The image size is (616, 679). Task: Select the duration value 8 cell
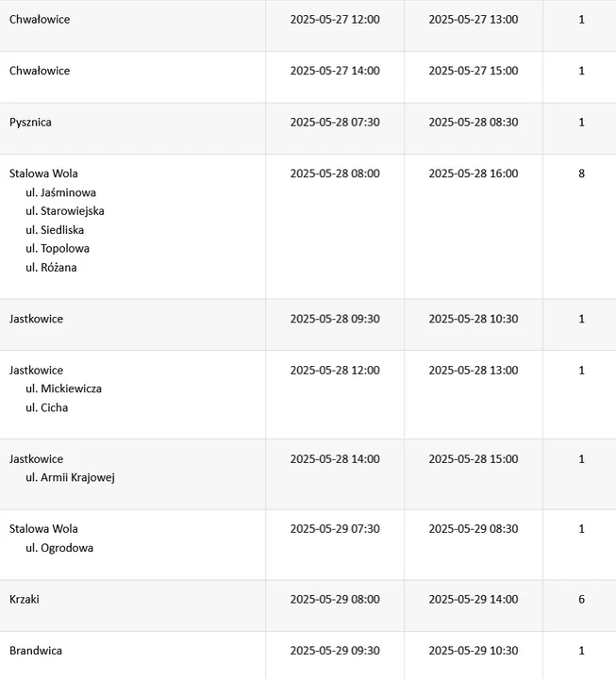click(581, 174)
